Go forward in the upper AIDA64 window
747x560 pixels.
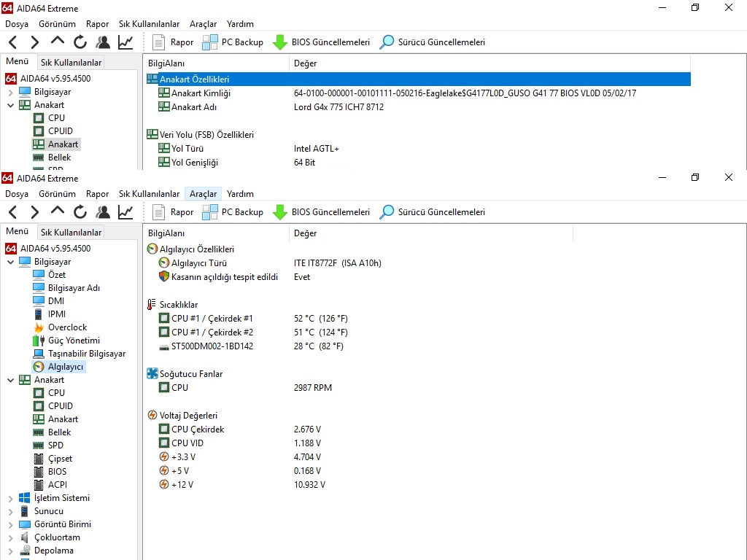[34, 42]
